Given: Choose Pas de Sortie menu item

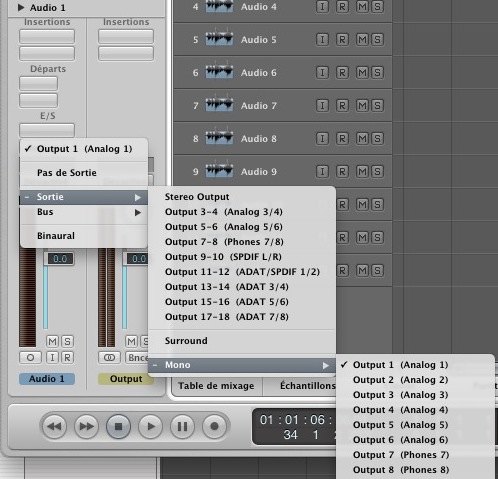Looking at the screenshot, I should pyautogui.click(x=84, y=173).
